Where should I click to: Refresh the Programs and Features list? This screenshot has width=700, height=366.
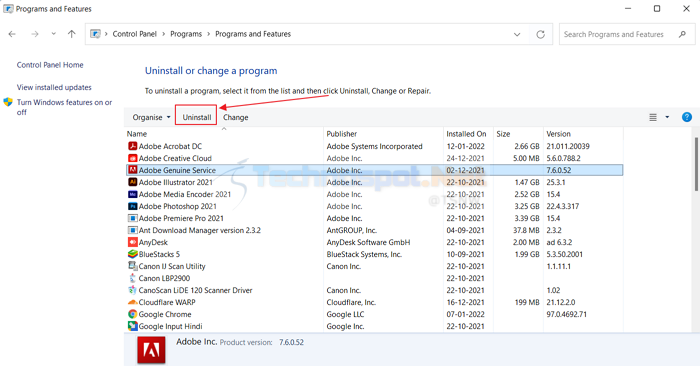[541, 34]
